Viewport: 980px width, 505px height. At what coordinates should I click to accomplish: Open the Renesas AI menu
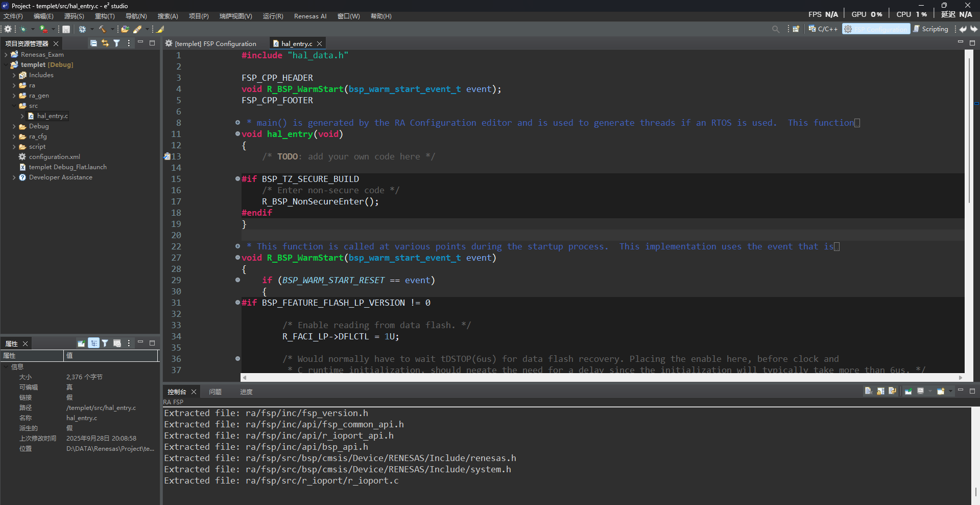coord(310,16)
